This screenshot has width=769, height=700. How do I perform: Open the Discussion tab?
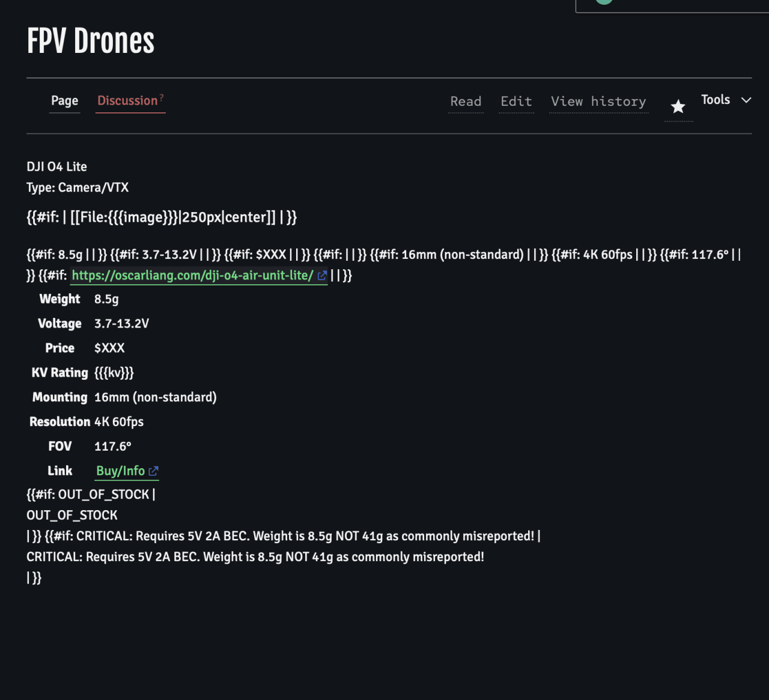pyautogui.click(x=128, y=100)
